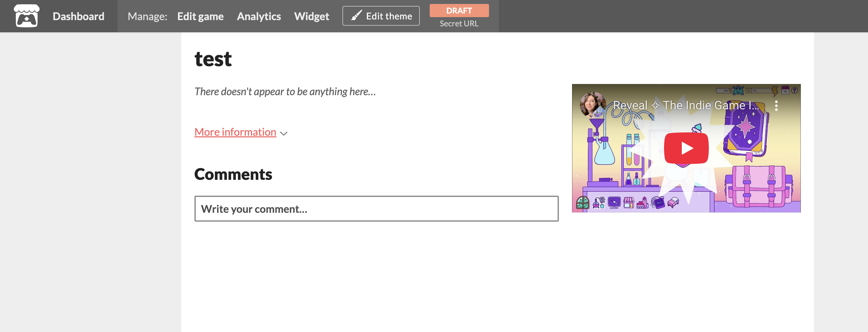Open the YouTube video options menu (three dots)
This screenshot has height=332, width=868.
point(776,106)
